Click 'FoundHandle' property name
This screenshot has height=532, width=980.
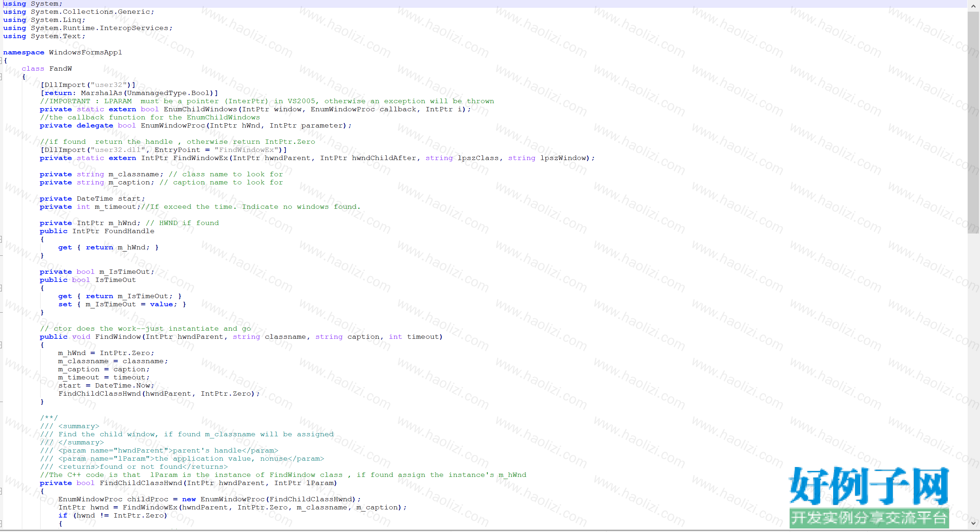tap(129, 231)
